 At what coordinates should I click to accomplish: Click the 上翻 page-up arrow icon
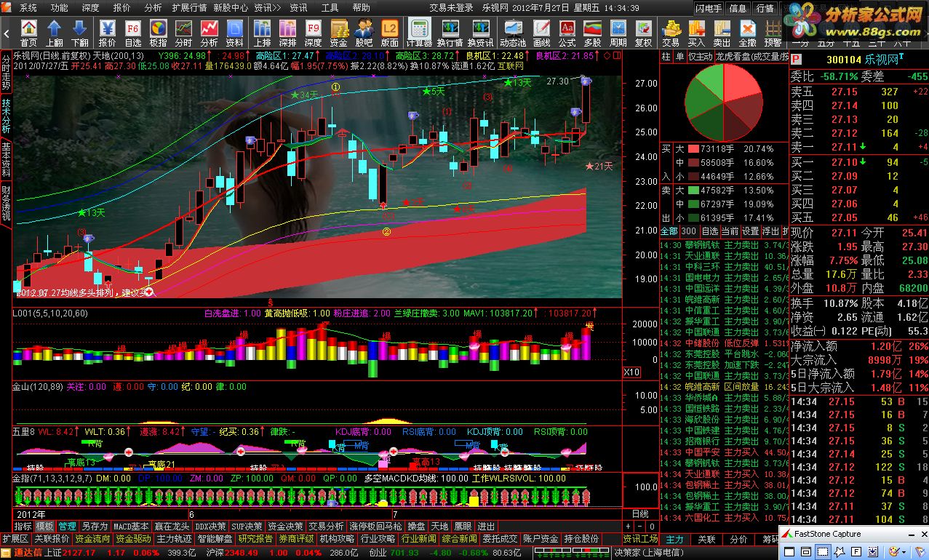click(55, 32)
